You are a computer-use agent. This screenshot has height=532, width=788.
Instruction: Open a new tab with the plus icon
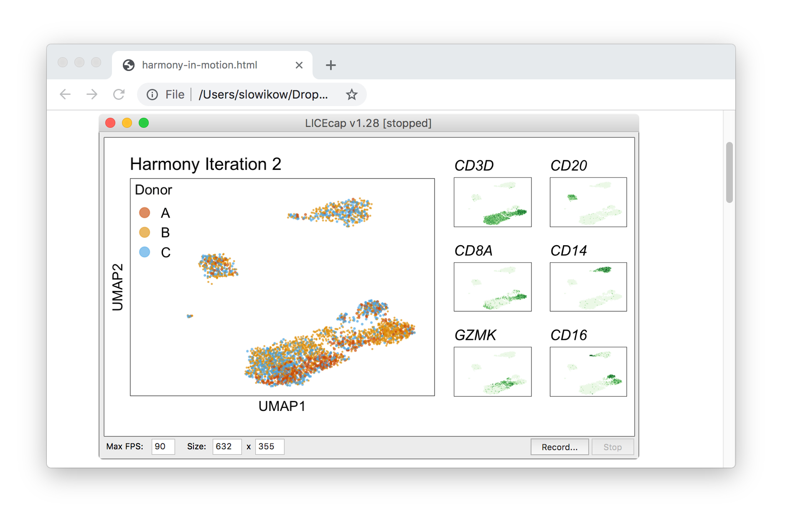coord(330,65)
